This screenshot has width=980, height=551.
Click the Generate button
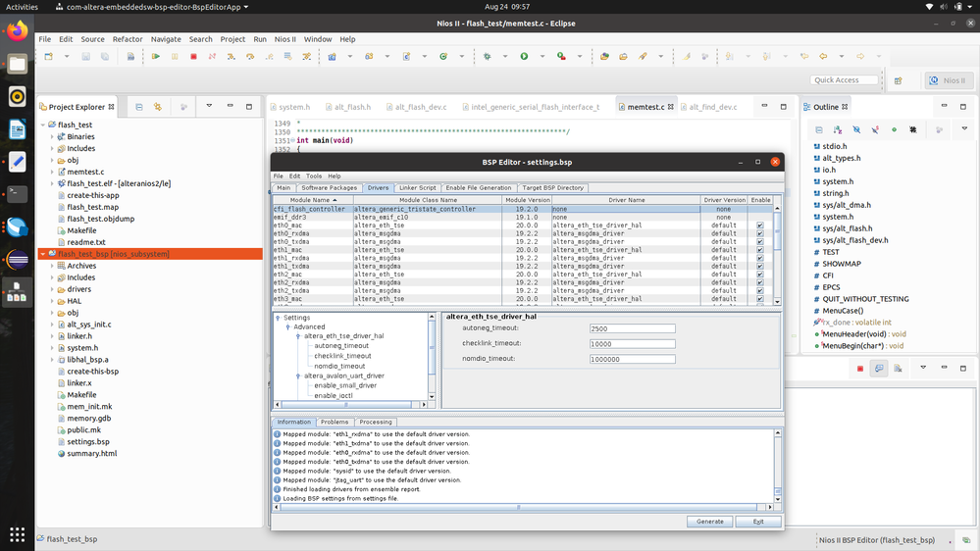click(709, 522)
